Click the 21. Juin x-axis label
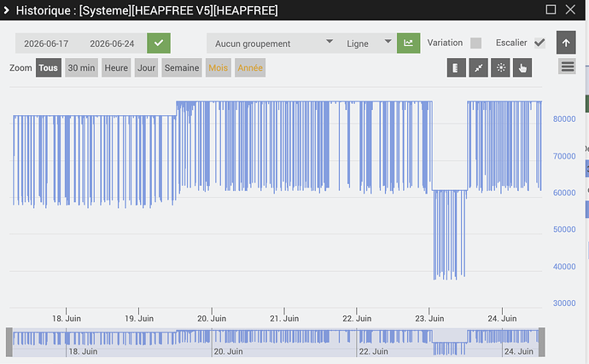 (x=284, y=319)
